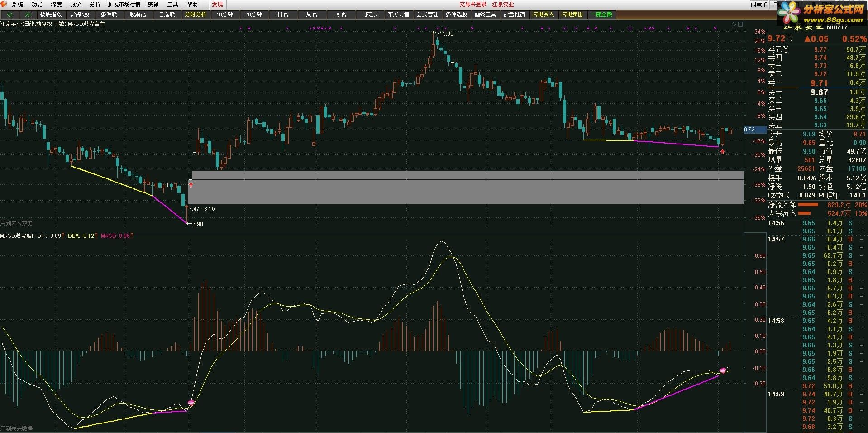868x433 pixels.
Task: Open the 报价 menu
Action: click(76, 5)
